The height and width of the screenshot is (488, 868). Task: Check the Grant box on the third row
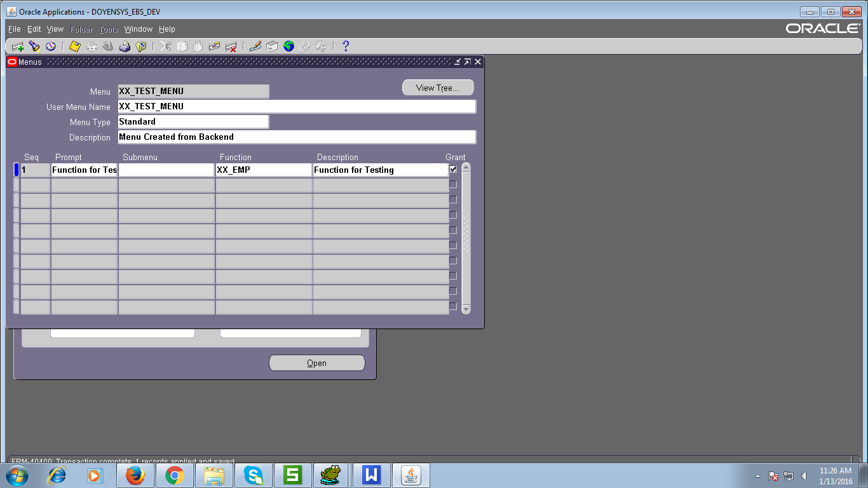pos(453,199)
